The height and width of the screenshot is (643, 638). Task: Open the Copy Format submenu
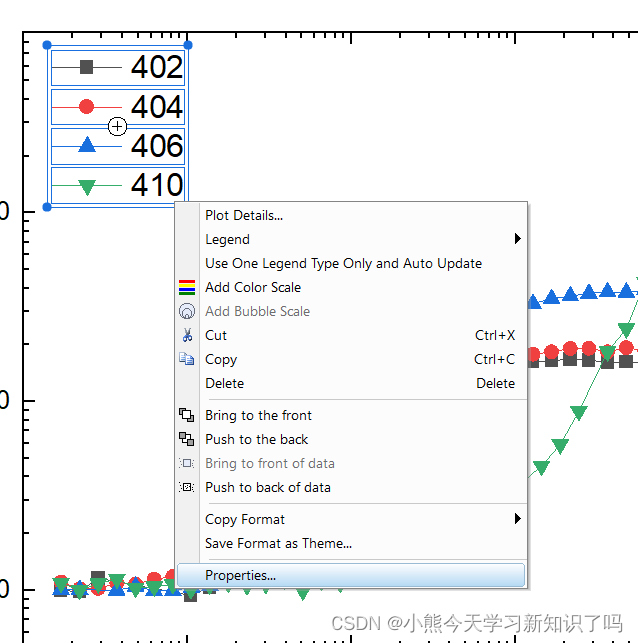(x=351, y=519)
